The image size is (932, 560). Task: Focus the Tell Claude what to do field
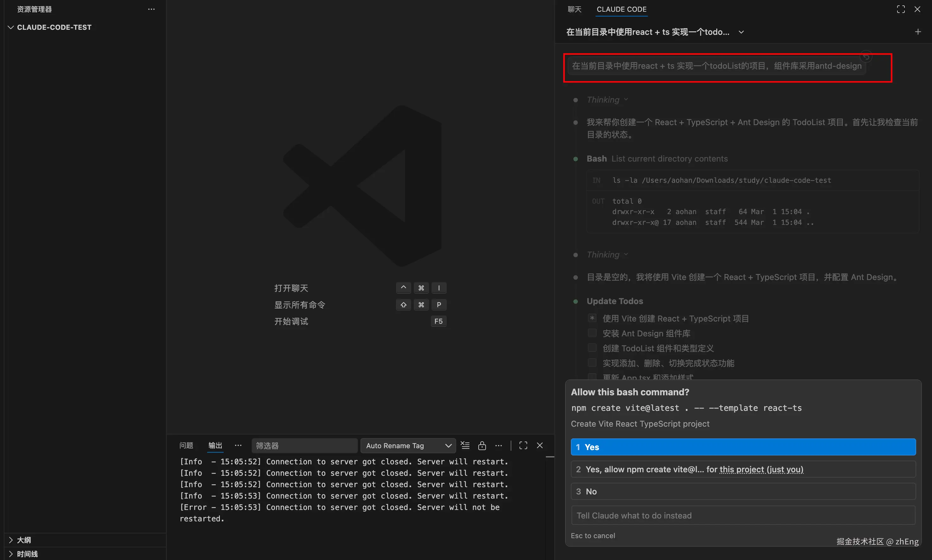pyautogui.click(x=743, y=515)
